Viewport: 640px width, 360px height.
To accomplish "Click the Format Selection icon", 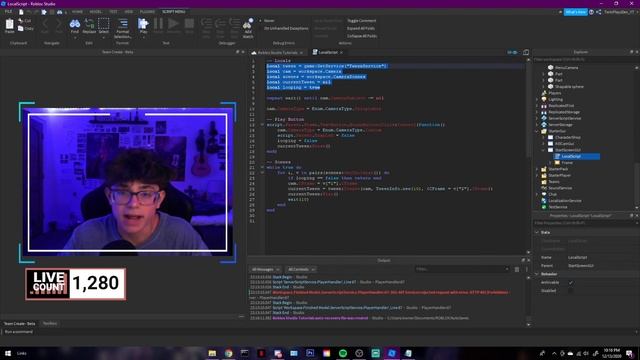I will coord(122,24).
